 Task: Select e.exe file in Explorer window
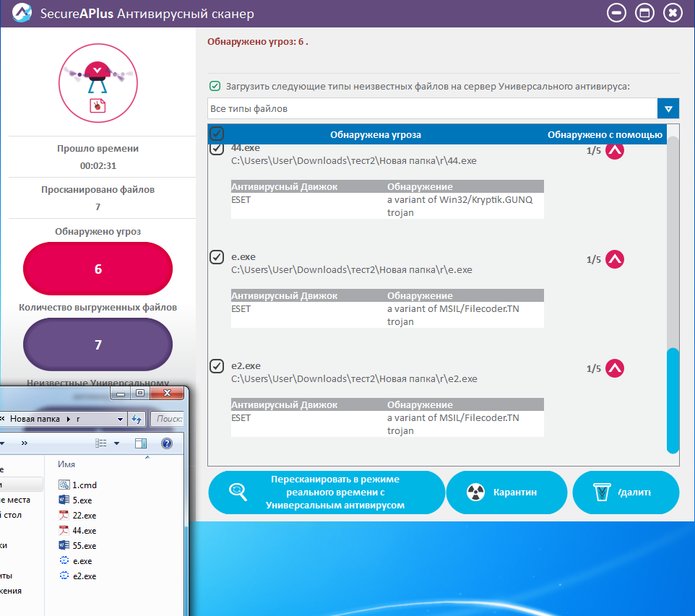(x=76, y=560)
